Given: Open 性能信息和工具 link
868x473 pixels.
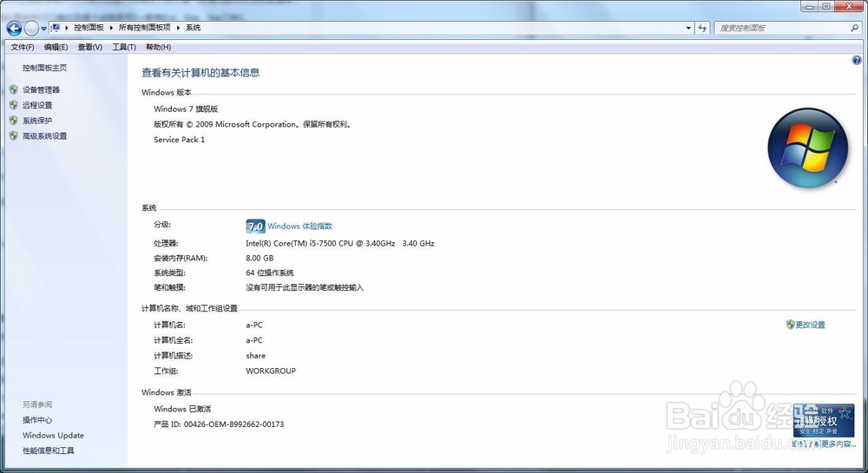Looking at the screenshot, I should 48,450.
